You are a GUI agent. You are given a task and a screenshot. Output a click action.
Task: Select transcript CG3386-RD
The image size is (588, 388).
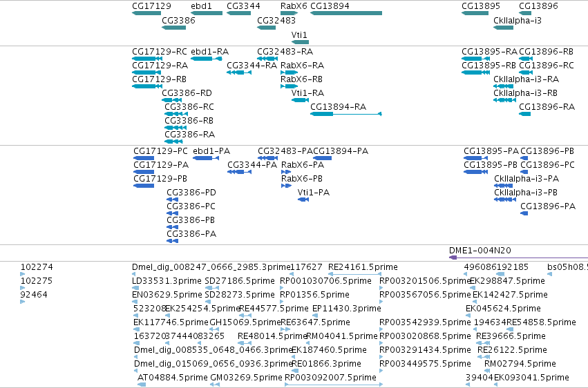pos(172,100)
